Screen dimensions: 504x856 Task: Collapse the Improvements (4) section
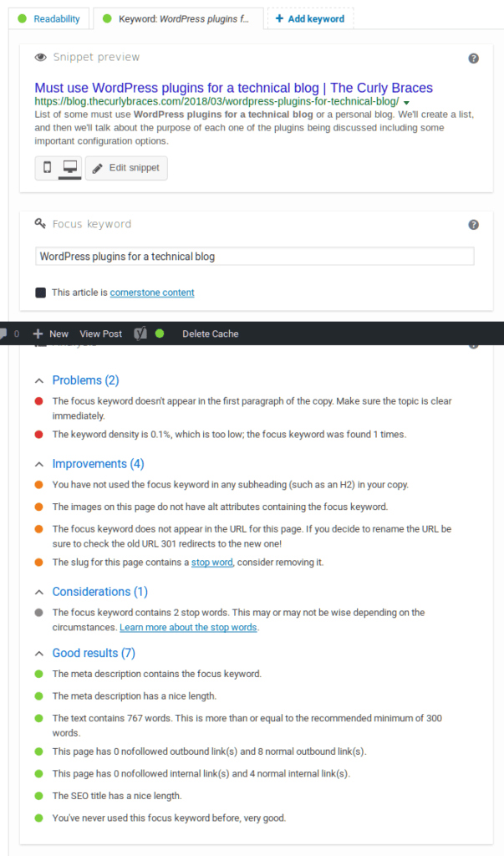[38, 465]
